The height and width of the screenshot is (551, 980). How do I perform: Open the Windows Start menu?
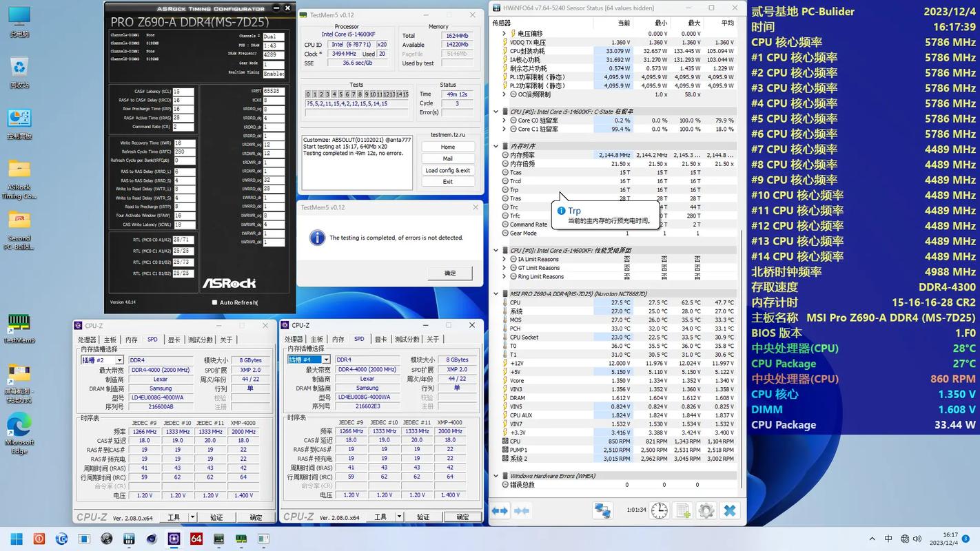click(x=17, y=539)
